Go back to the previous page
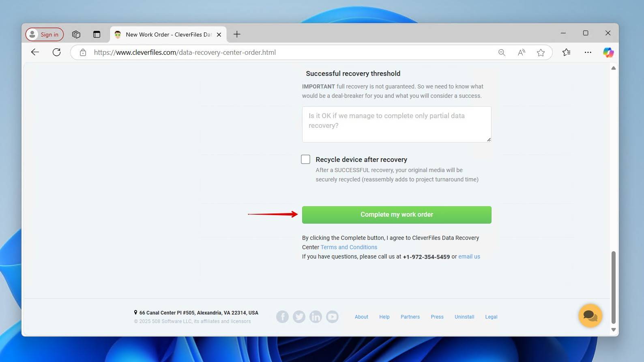 [x=35, y=52]
